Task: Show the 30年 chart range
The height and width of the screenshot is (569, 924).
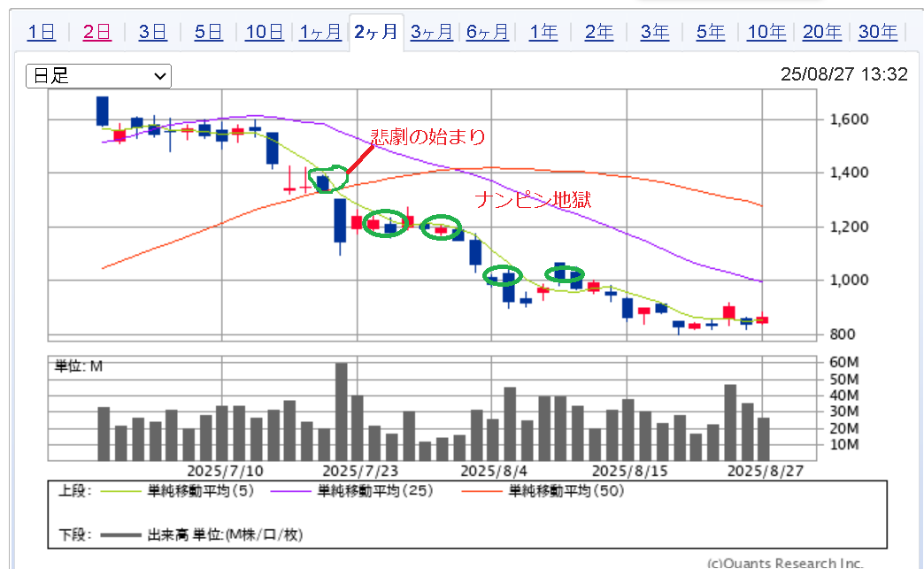Action: pos(877,33)
